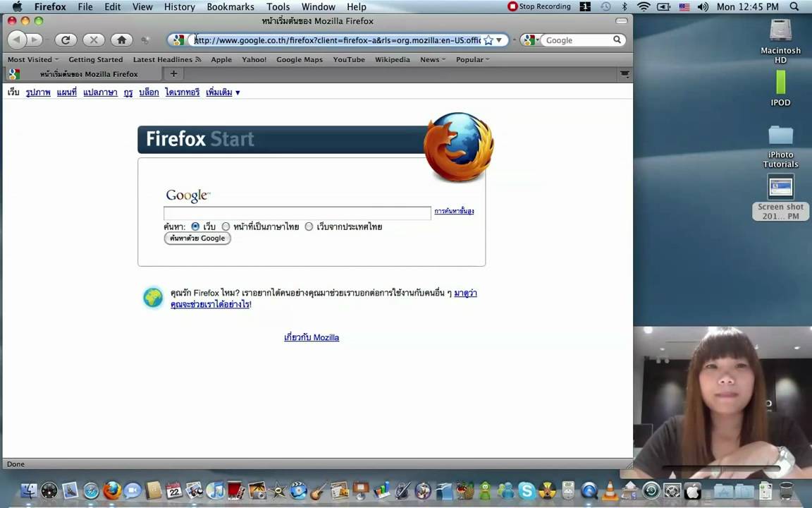Screen dimensions: 812x508
Task: Open the US flag input source menu
Action: pos(684,7)
